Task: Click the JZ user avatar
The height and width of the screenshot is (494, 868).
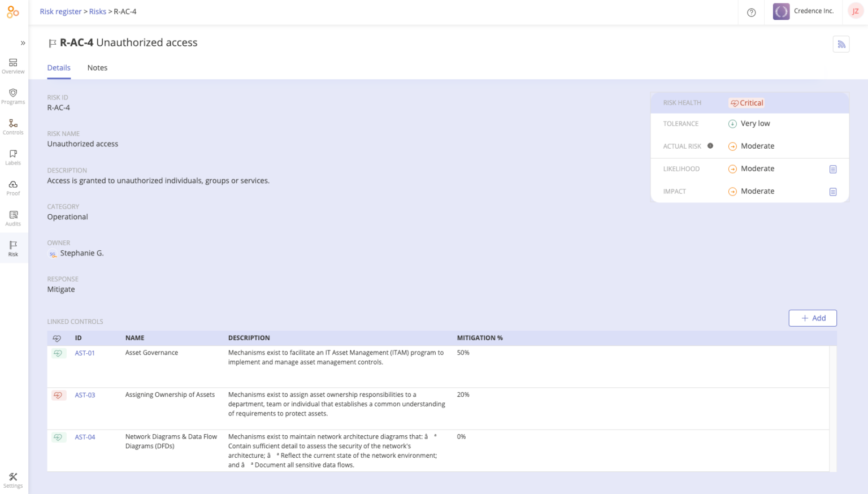Action: tap(855, 11)
